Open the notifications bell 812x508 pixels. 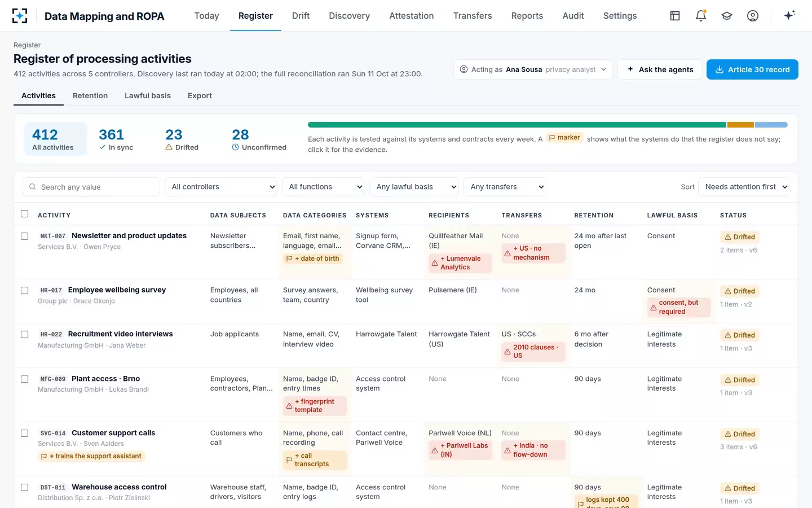[701, 16]
